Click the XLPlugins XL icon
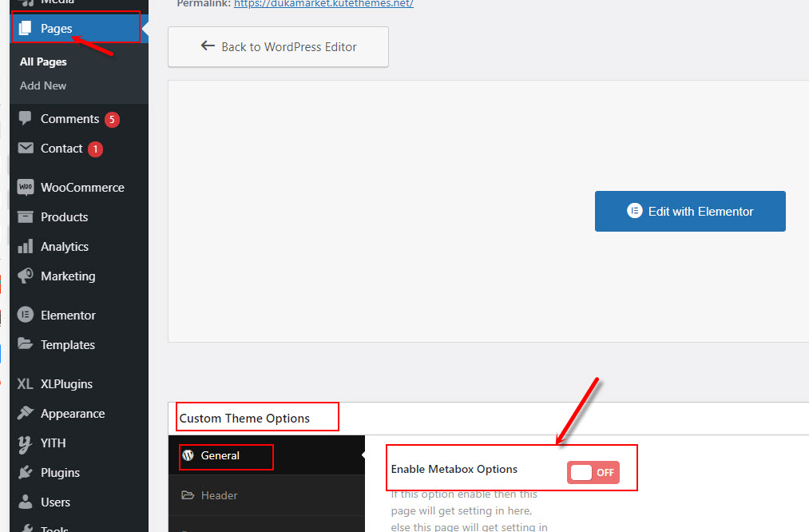The image size is (809, 532). [25, 384]
